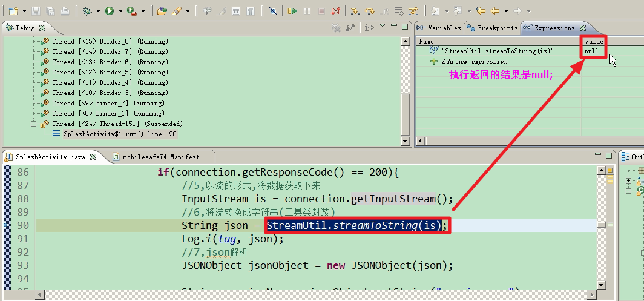
Task: Close the SplashActivity.java tab
Action: (93, 157)
